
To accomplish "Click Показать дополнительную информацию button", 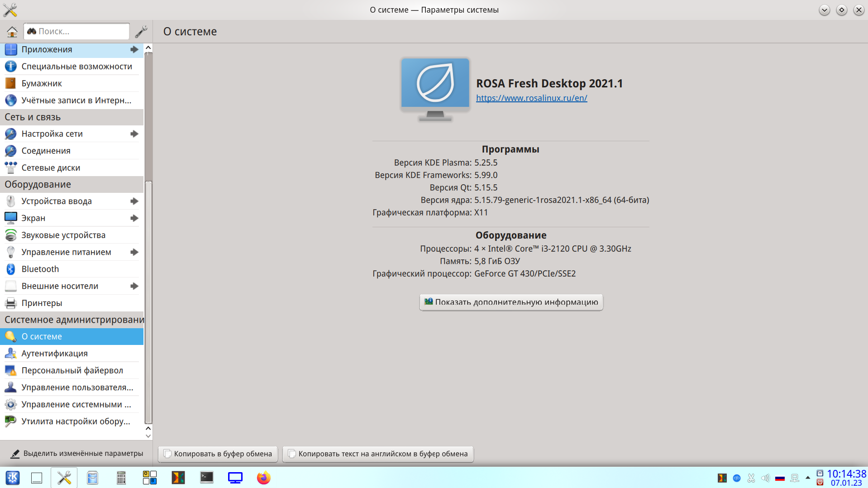I will point(511,302).
